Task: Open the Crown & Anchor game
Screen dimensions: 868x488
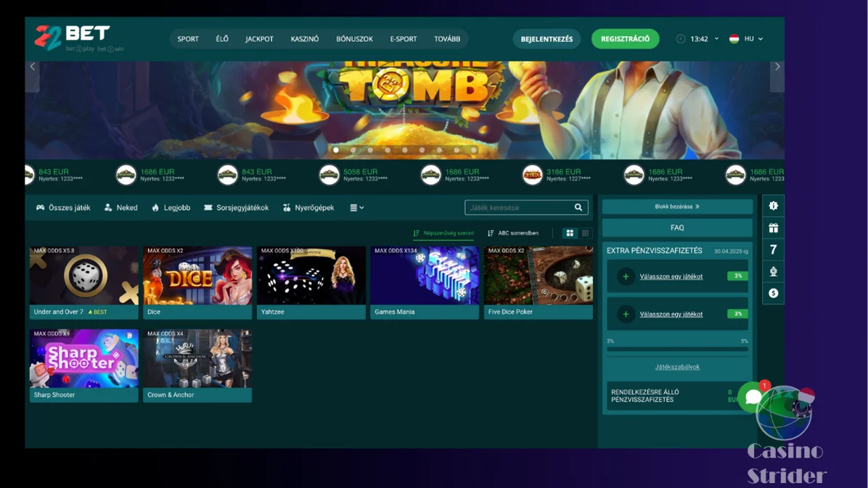Action: point(197,365)
